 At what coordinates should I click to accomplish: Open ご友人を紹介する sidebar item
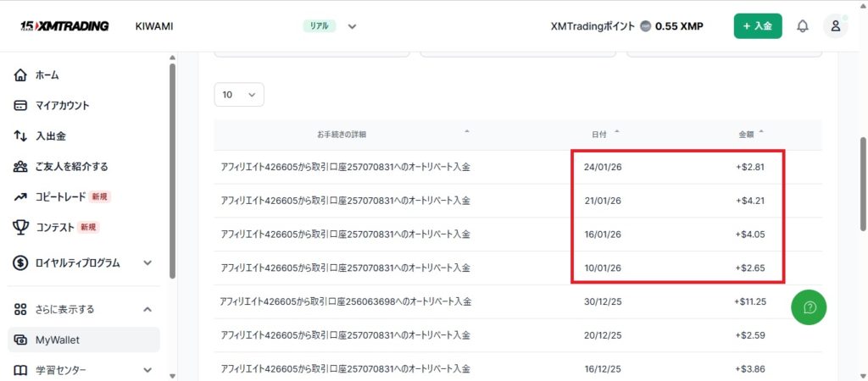(71, 166)
